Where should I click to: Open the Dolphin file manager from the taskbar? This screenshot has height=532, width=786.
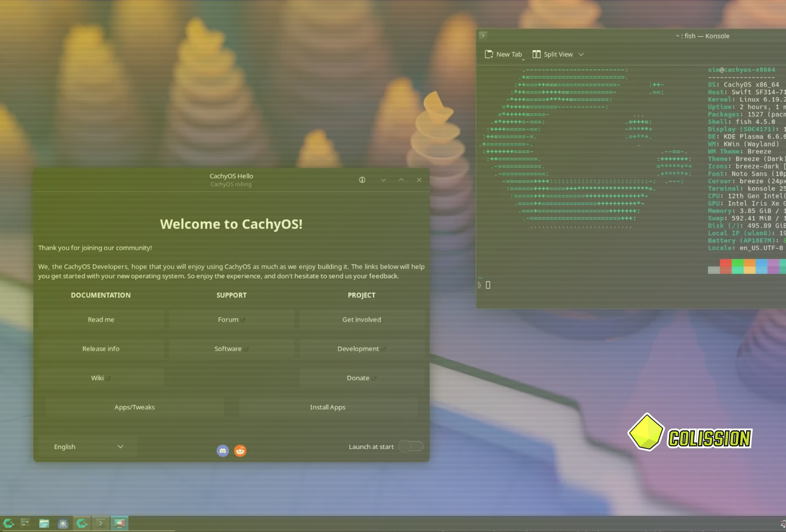[44, 523]
